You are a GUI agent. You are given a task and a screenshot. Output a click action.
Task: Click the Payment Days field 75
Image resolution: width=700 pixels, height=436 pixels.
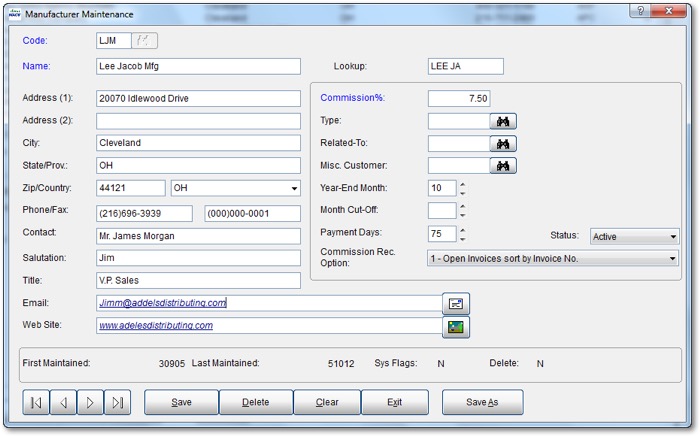tap(442, 234)
